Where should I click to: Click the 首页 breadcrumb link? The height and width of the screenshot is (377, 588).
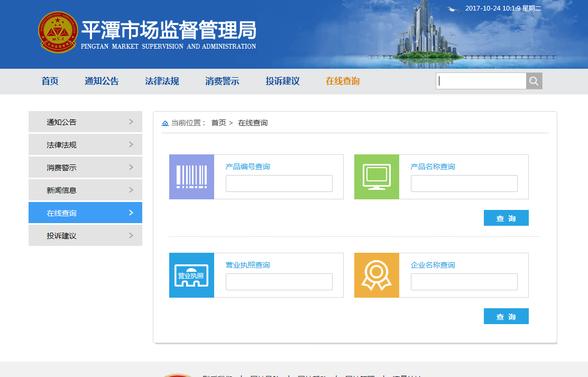coord(218,123)
